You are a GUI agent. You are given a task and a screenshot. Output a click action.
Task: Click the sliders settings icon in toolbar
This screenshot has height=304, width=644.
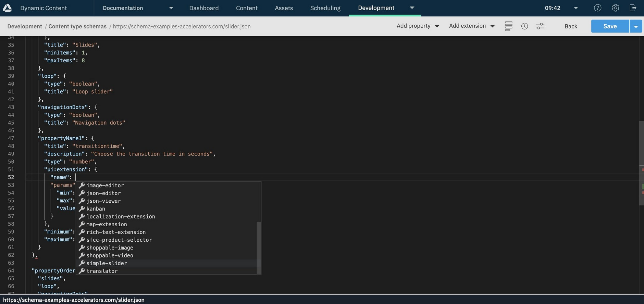540,26
